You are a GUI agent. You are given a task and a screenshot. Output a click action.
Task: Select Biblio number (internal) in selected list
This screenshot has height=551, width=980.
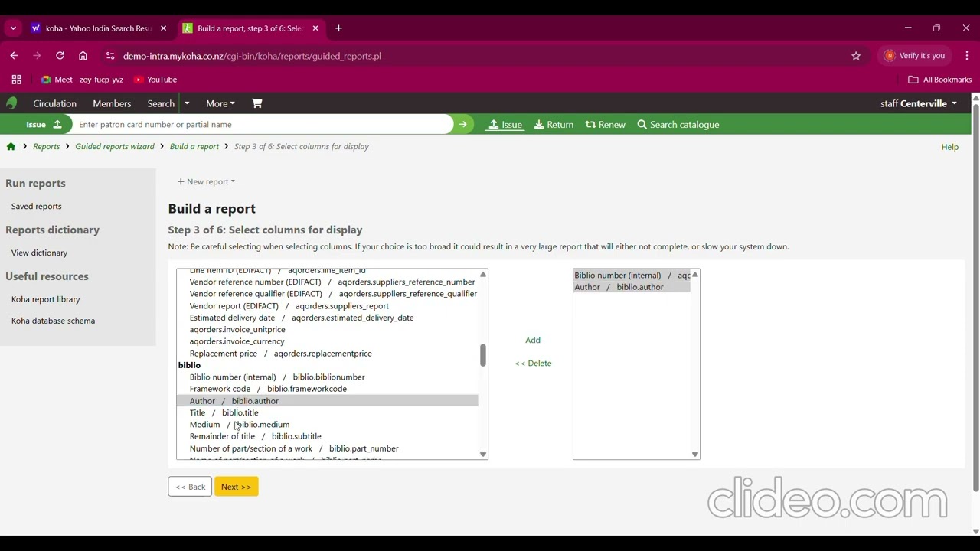coord(632,275)
